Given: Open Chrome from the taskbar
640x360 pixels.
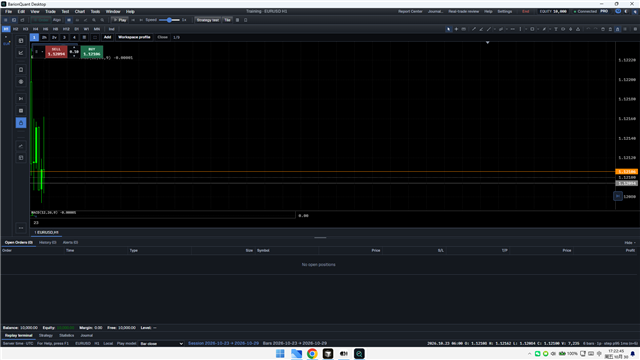Looking at the screenshot, I should (312, 353).
